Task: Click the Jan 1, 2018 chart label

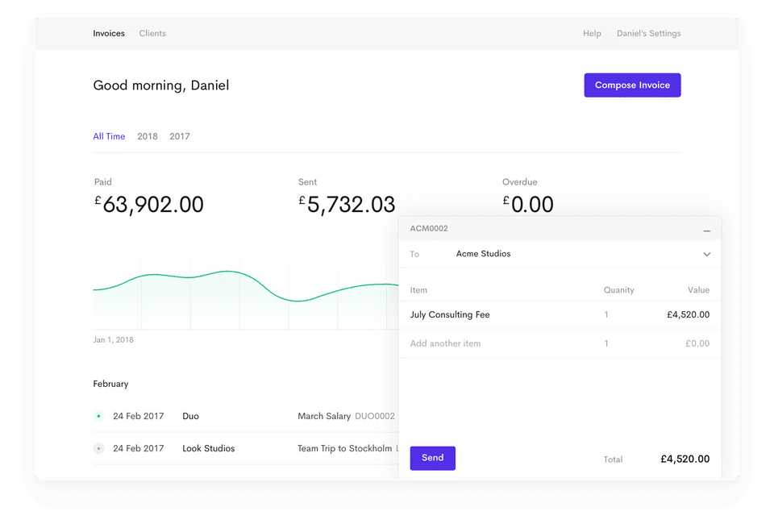Action: (x=113, y=339)
